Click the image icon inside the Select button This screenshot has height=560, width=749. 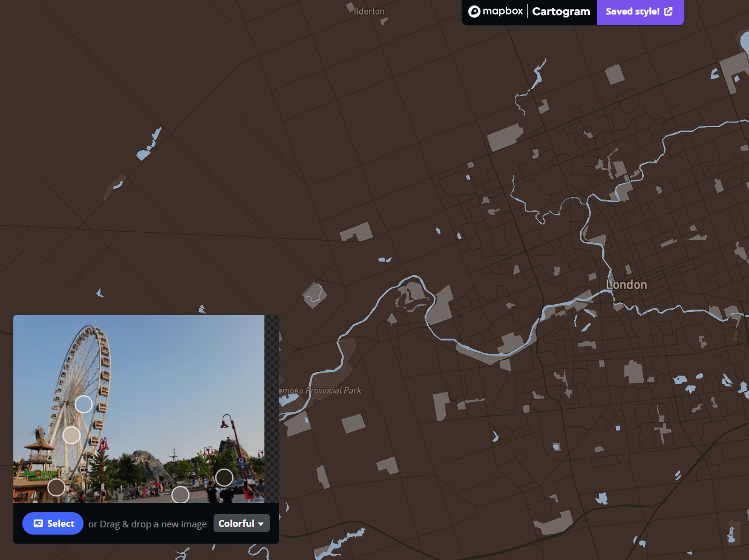(x=38, y=523)
